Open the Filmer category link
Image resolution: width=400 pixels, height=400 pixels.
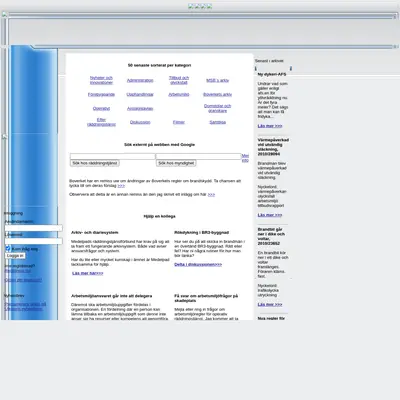[x=179, y=122]
